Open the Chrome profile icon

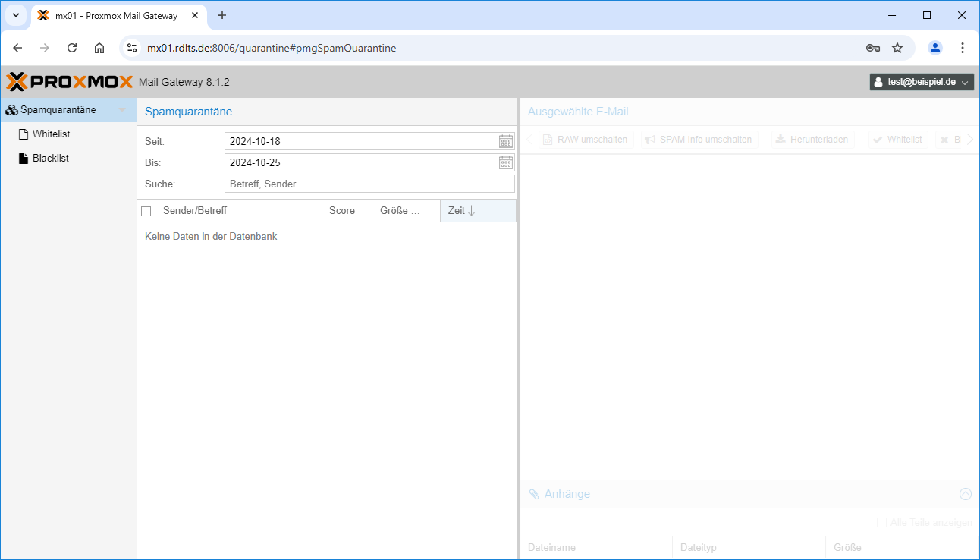coord(935,48)
